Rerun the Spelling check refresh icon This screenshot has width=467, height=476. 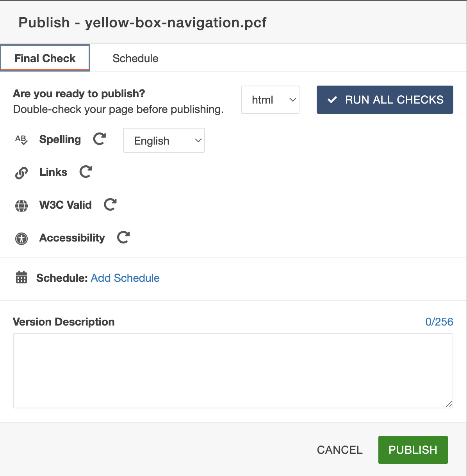pyautogui.click(x=100, y=139)
